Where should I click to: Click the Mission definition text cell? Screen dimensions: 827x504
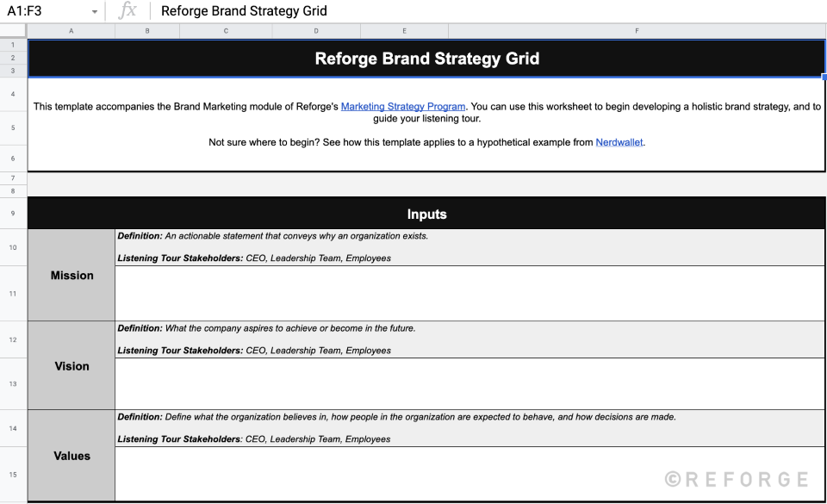(x=469, y=246)
